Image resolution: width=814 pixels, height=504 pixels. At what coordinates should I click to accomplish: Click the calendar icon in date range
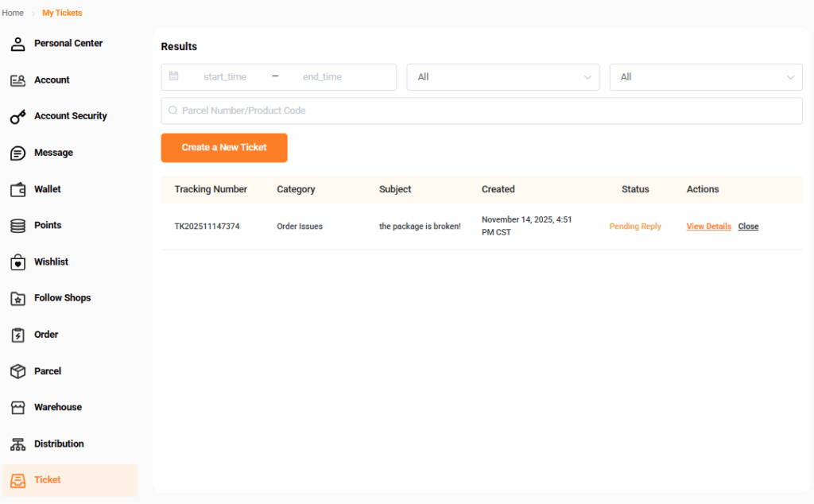(174, 76)
